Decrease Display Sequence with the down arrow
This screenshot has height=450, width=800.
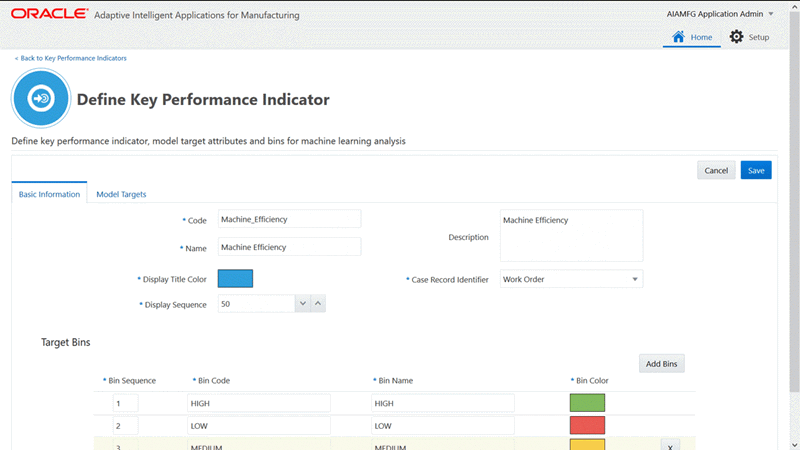coord(303,304)
